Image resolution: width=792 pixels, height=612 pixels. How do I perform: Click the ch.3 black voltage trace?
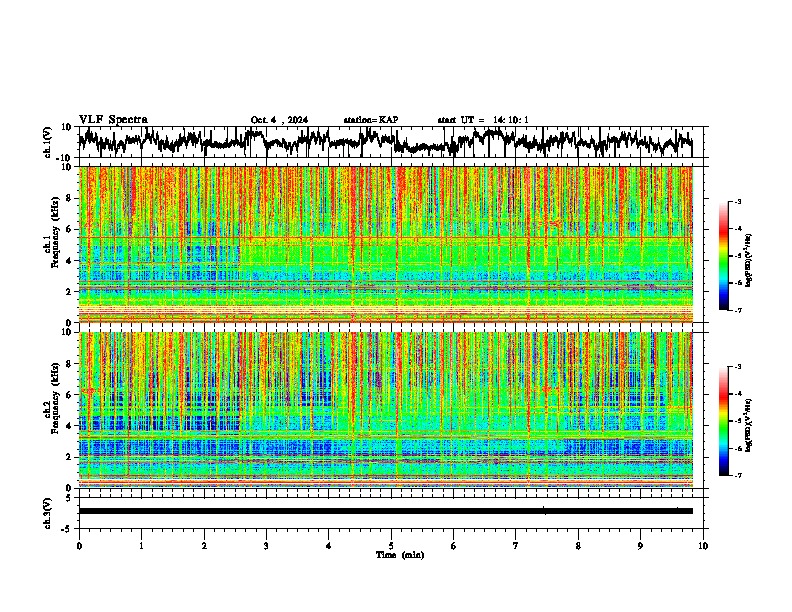tap(385, 511)
